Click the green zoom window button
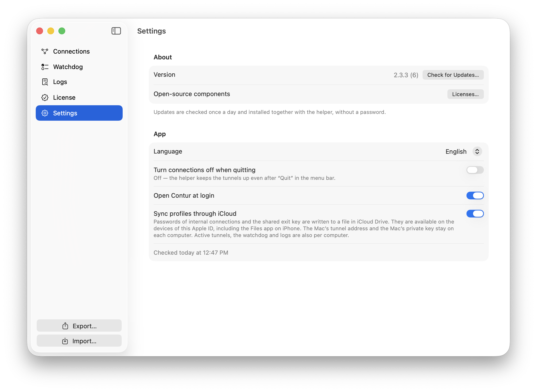 pos(62,31)
